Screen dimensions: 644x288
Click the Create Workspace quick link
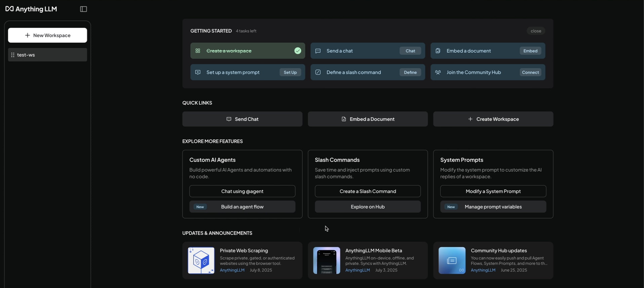(x=493, y=119)
